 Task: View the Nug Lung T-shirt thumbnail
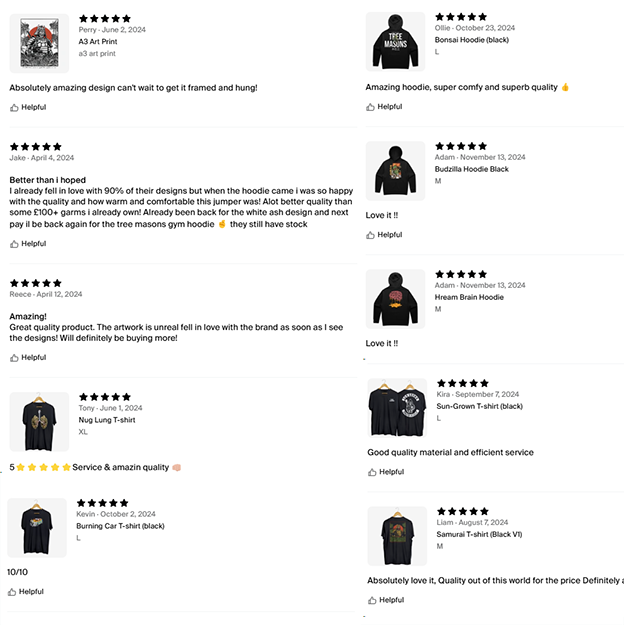tap(39, 422)
